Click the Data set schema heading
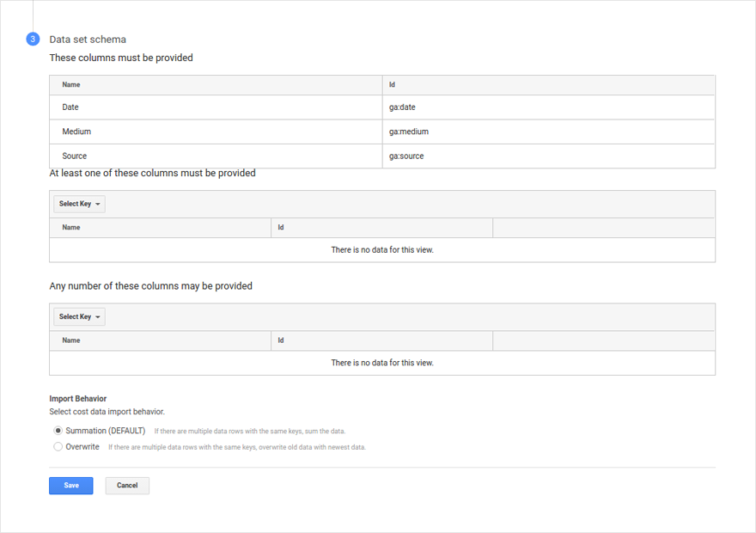The height and width of the screenshot is (533, 756). coord(88,40)
